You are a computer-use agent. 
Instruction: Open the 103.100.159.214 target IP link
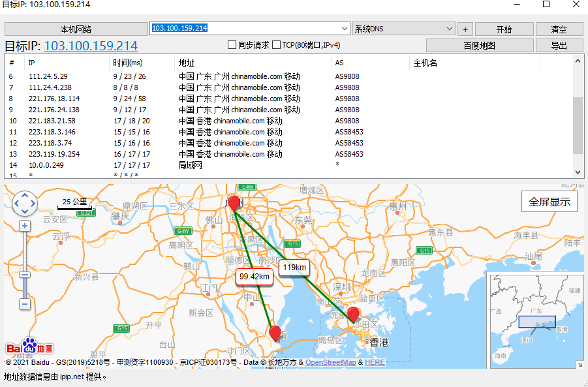coord(91,46)
